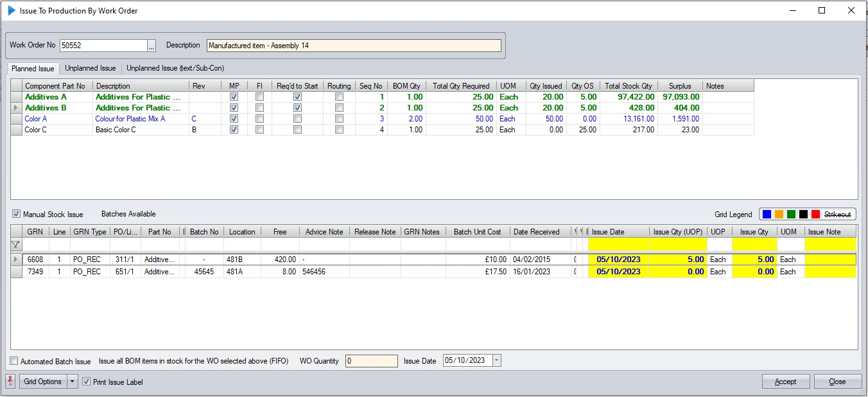Open Work Order No lookup ellipsis button

point(152,46)
